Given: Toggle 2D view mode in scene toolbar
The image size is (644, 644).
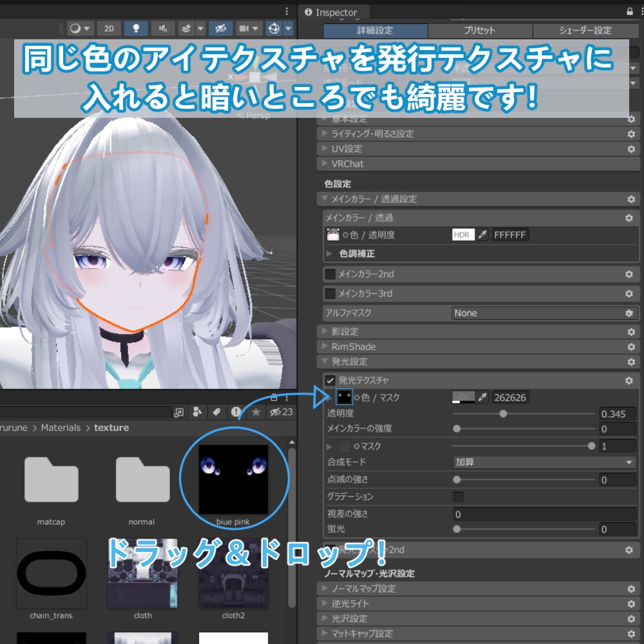Looking at the screenshot, I should (109, 28).
